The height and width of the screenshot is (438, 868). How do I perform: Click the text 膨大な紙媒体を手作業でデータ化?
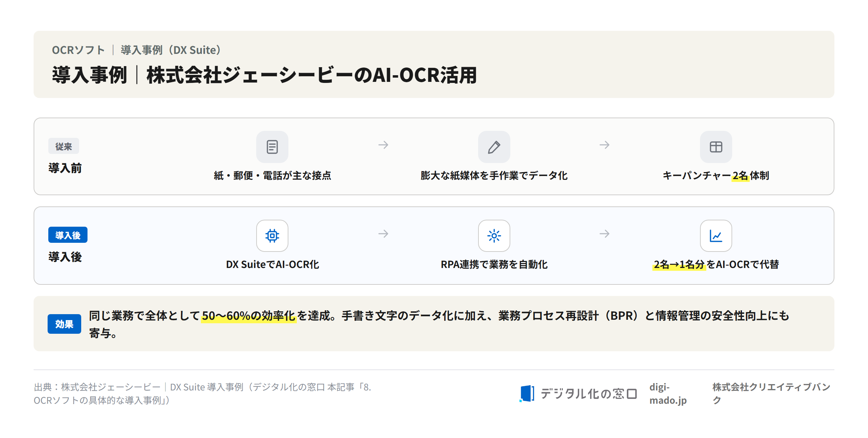tap(494, 176)
